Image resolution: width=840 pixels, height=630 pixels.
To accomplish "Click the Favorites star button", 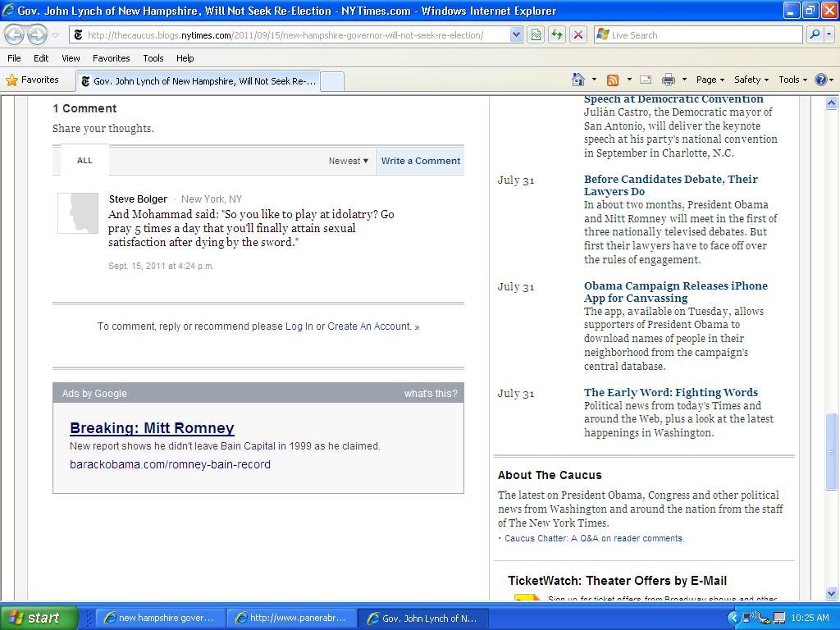I will point(32,80).
